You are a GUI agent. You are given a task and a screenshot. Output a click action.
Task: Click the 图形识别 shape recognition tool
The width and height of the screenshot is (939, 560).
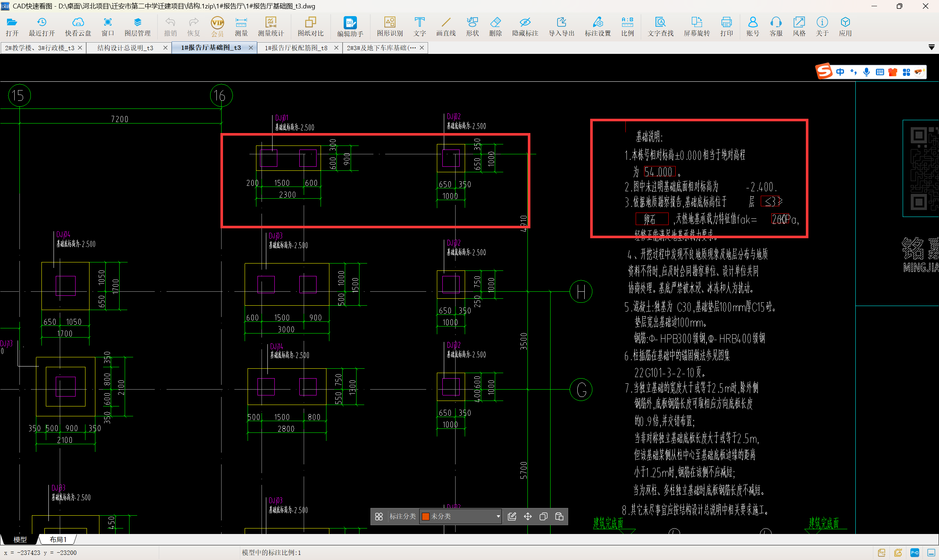[x=390, y=26]
